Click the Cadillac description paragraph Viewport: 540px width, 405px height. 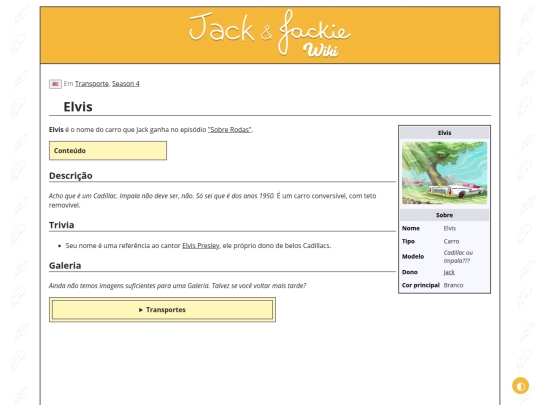(x=212, y=200)
